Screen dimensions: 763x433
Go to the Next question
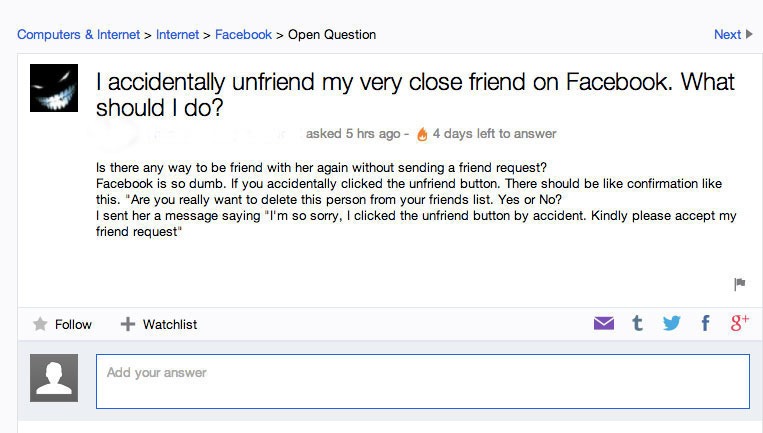click(x=732, y=34)
